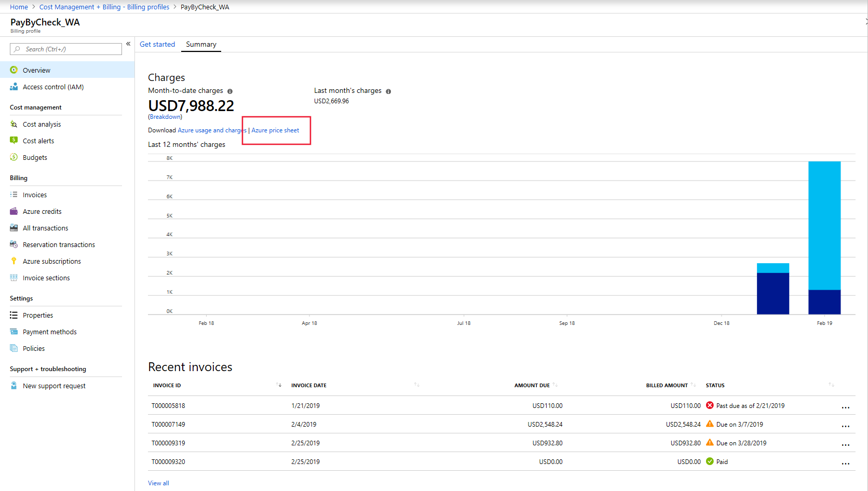Click the warning icon for invoice T000009319
The image size is (868, 491).
[710, 443]
